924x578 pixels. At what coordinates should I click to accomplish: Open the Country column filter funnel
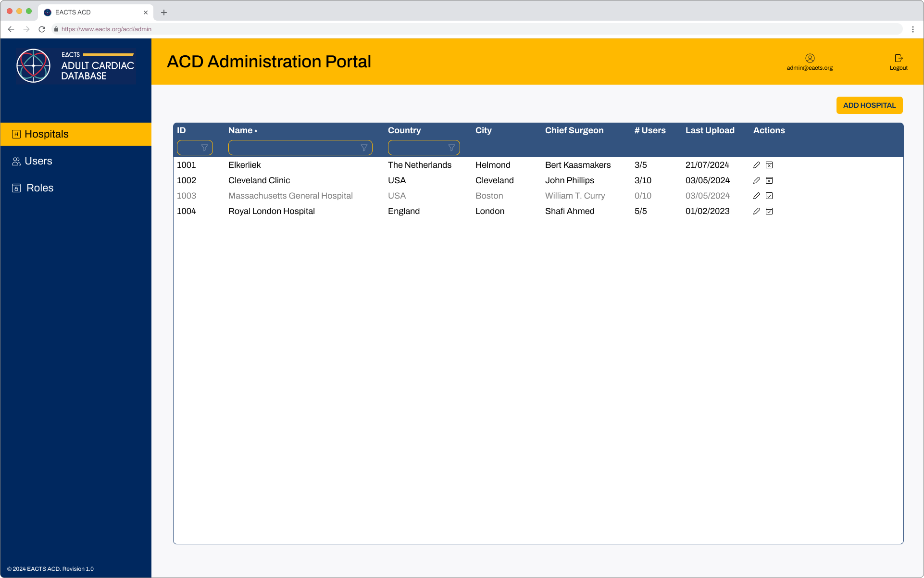click(x=452, y=148)
